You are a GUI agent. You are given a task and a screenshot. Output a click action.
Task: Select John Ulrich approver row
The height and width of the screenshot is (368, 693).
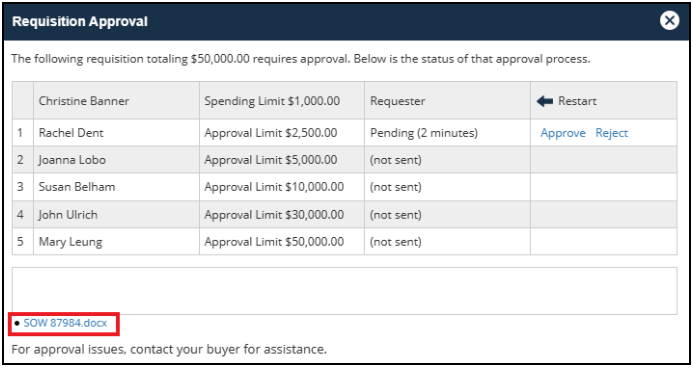pos(344,215)
